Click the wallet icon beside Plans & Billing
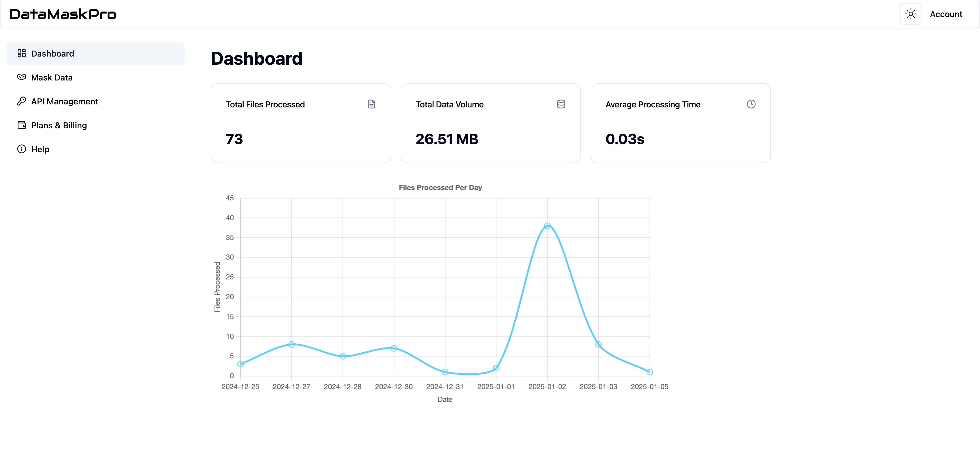 22,125
